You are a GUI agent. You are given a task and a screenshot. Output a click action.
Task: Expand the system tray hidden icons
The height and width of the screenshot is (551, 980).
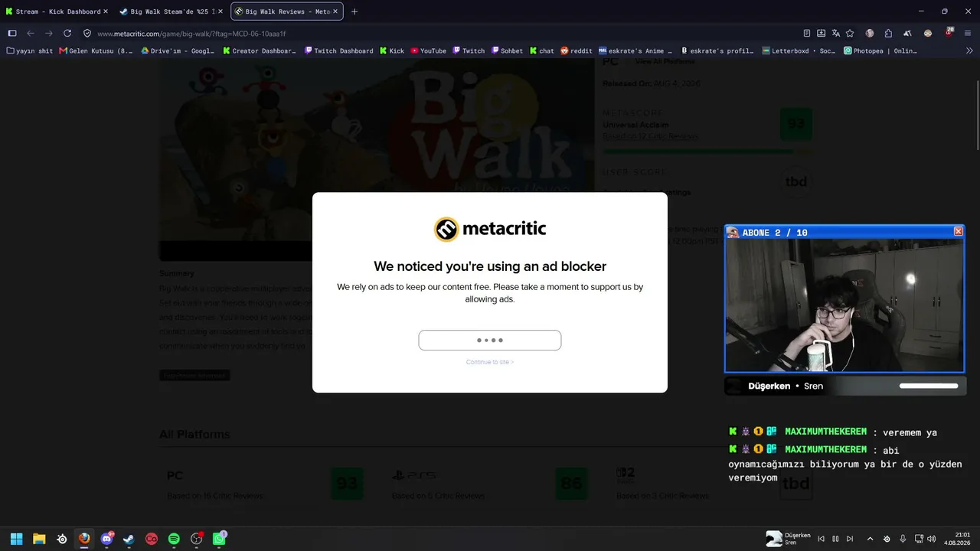(x=870, y=539)
